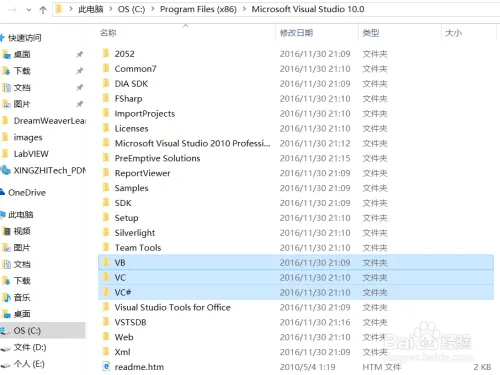Open the recent locations dropdown arrow

click(29, 10)
